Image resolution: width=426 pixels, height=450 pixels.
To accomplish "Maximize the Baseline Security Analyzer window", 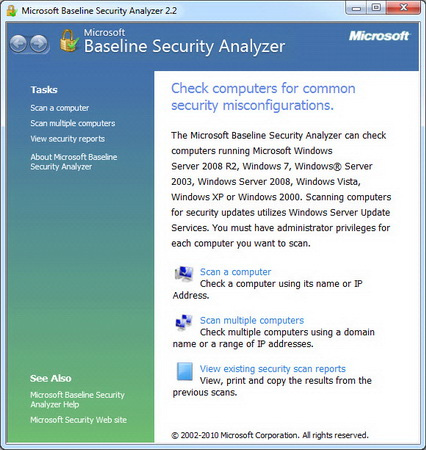I will (376, 8).
